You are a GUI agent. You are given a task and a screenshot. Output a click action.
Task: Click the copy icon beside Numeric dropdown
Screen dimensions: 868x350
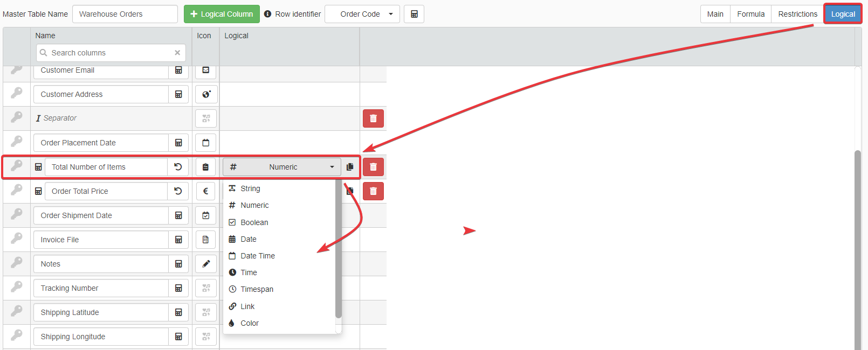click(x=350, y=167)
